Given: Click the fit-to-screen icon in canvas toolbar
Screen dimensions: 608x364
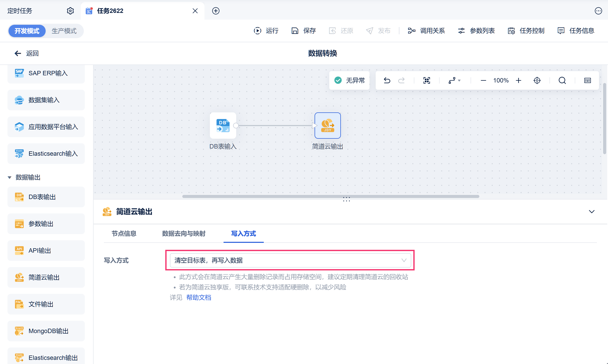Looking at the screenshot, I should click(426, 80).
